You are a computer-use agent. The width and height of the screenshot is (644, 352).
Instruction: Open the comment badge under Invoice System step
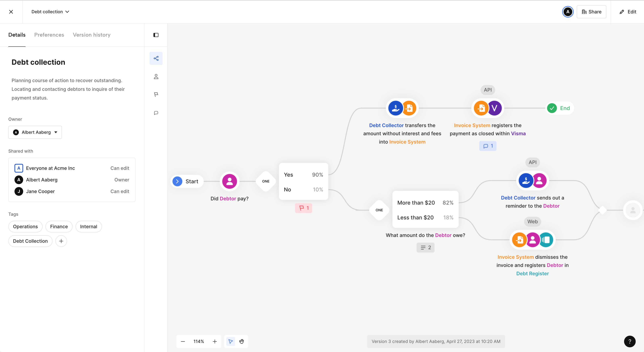click(488, 146)
